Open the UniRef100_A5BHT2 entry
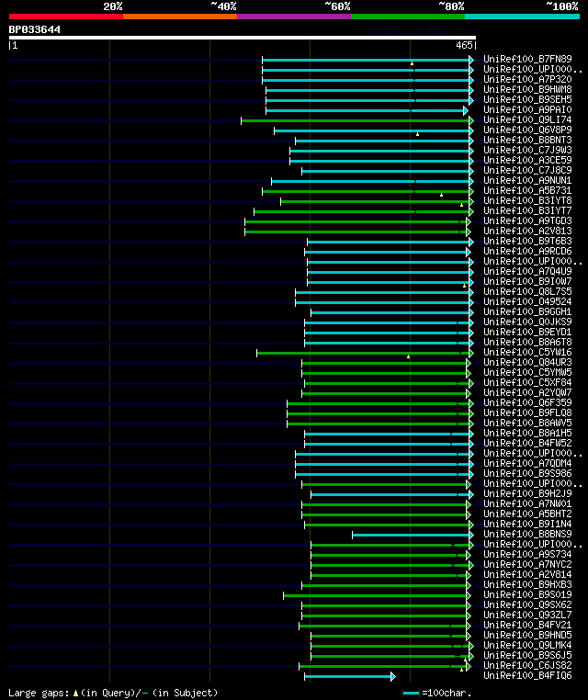Screen dimensions: 588x700 pos(527,514)
